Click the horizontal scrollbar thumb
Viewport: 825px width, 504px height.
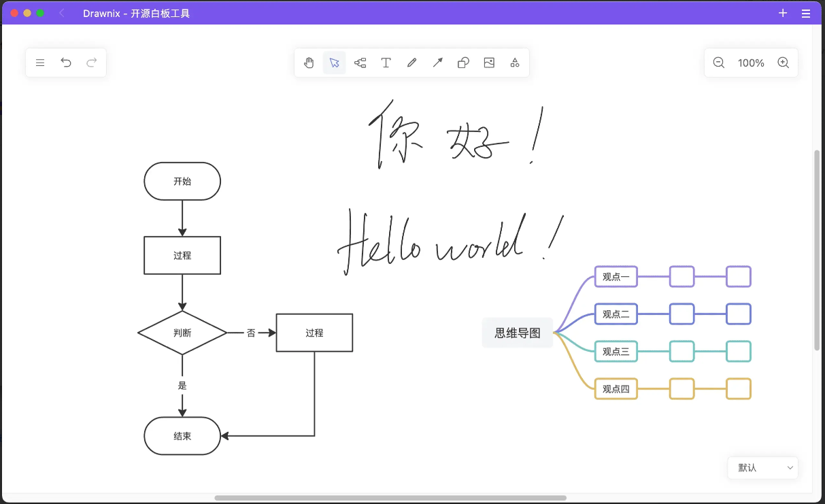click(x=390, y=498)
